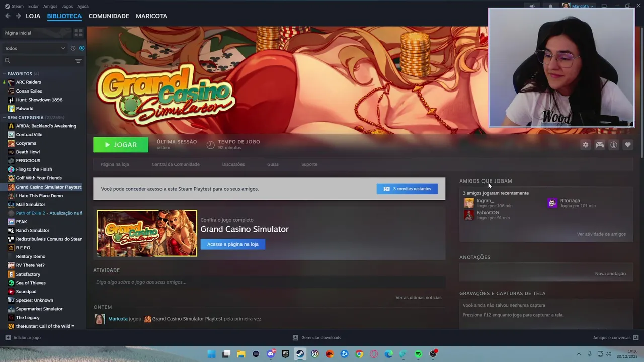Open the Amigos menu
The height and width of the screenshot is (362, 644).
click(50, 6)
